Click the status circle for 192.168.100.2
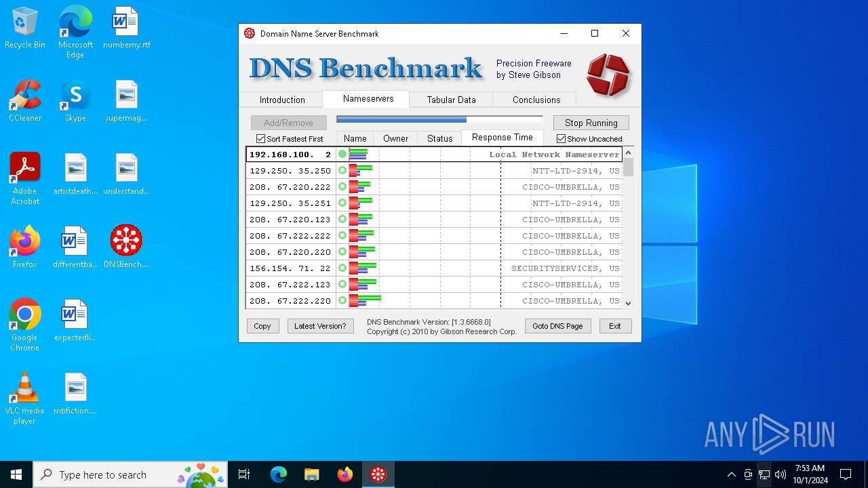The width and height of the screenshot is (868, 488). tap(342, 155)
